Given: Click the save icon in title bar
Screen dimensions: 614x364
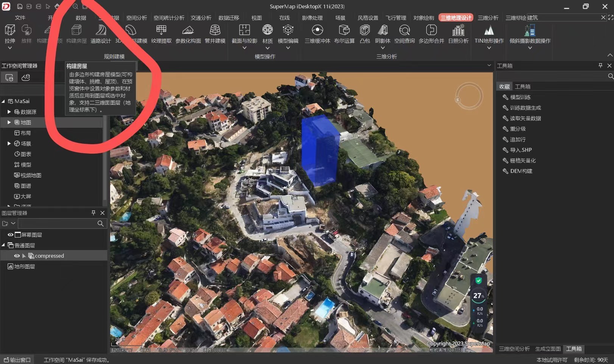Looking at the screenshot, I should 20,6.
